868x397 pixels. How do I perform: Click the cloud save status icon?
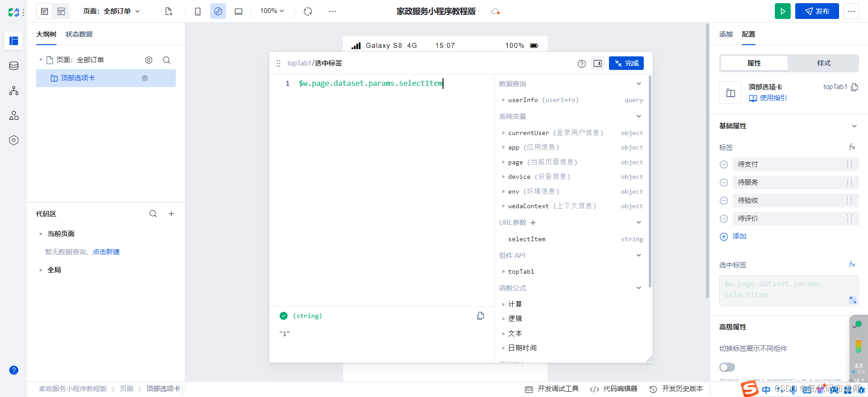(x=495, y=11)
